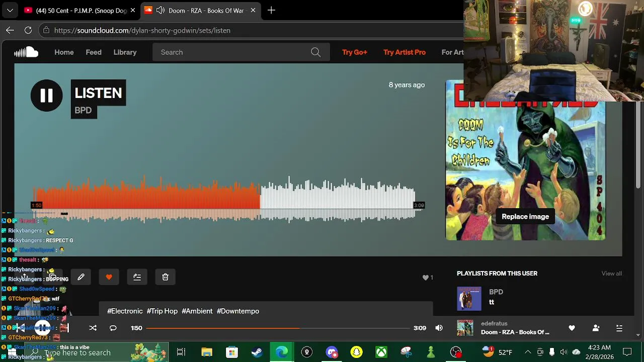The width and height of the screenshot is (644, 362).
Task: Select the #Electronic tag
Action: (x=125, y=311)
